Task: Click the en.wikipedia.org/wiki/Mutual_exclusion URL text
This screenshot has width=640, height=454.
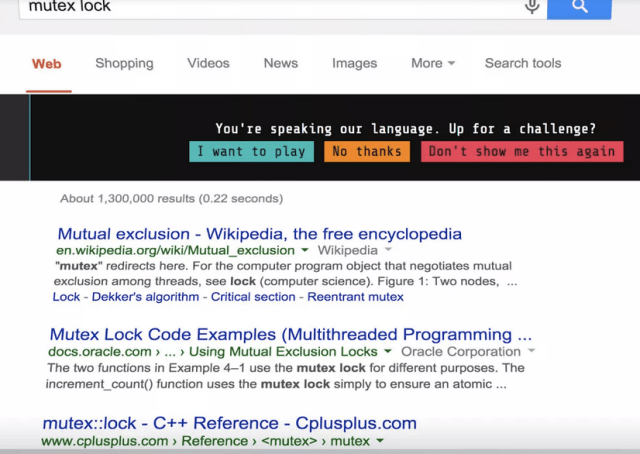Action: pyautogui.click(x=176, y=250)
